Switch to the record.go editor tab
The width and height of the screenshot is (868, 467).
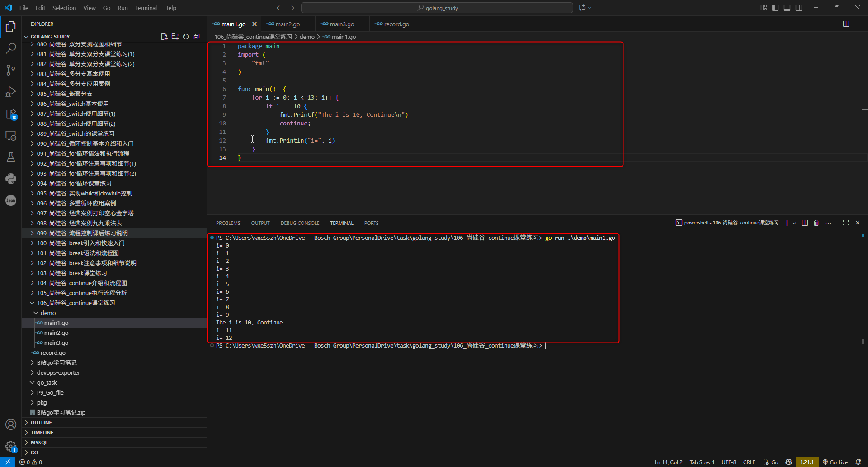tap(396, 24)
